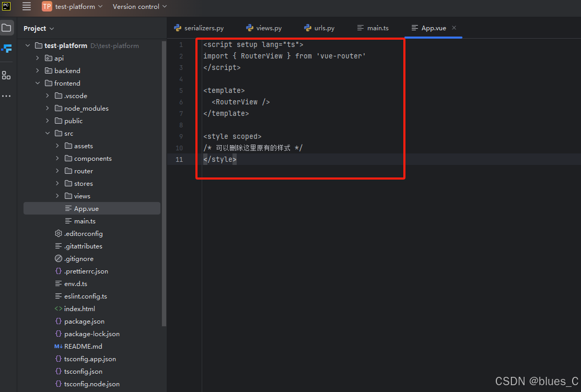Collapse the test-platform root folder
Image resolution: width=581 pixels, height=392 pixels.
(28, 45)
